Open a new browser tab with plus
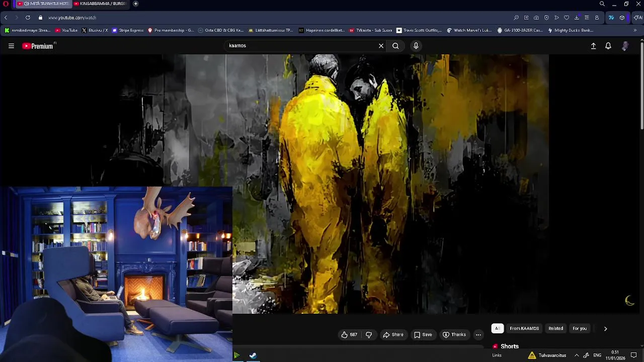Viewport: 644px width, 362px height. point(135,4)
